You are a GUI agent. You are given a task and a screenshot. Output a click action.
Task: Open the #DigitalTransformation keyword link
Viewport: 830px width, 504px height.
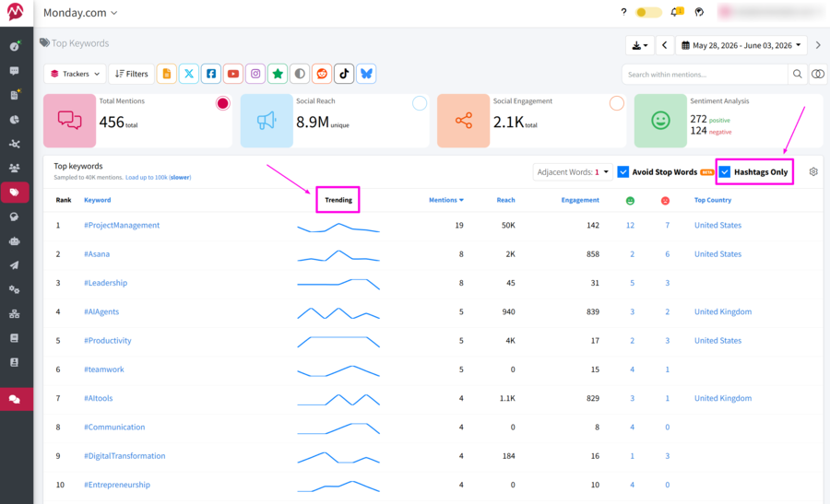[x=125, y=456]
